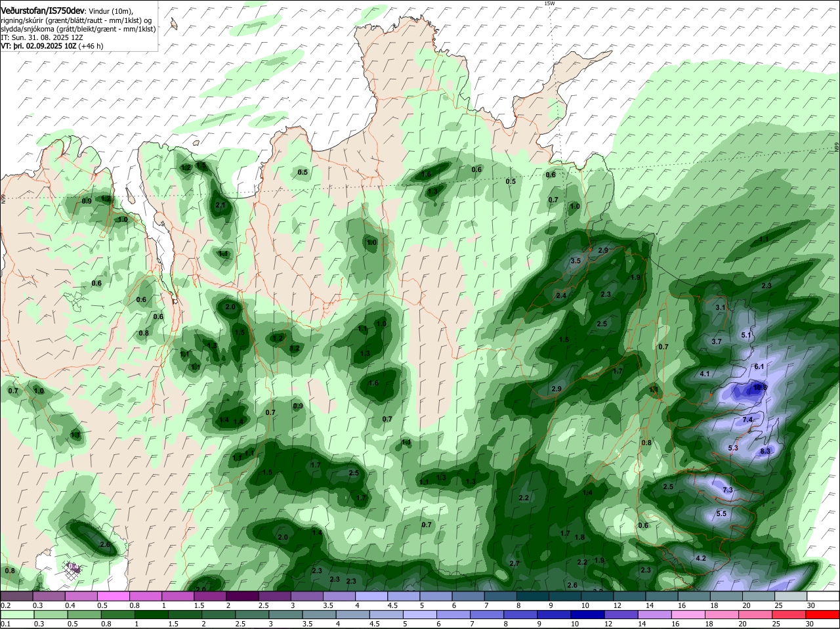
Task: Click the 3.7 precipitation value on map
Action: click(717, 341)
